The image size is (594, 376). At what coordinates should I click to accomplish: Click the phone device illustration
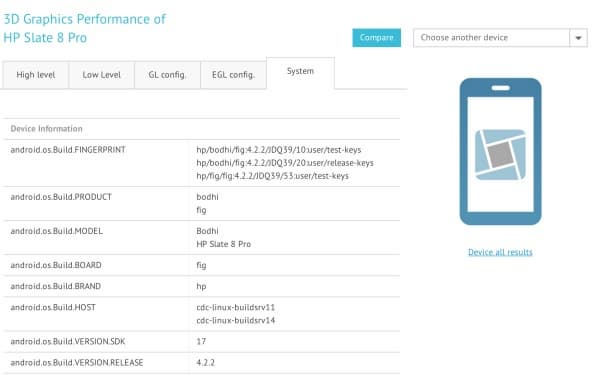pyautogui.click(x=500, y=151)
